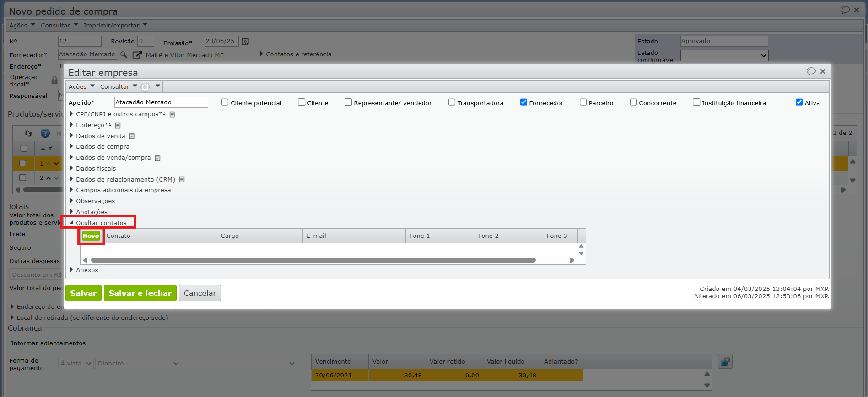868x397 pixels.
Task: Expand Campos adicionais da empresa
Action: pyautogui.click(x=120, y=190)
